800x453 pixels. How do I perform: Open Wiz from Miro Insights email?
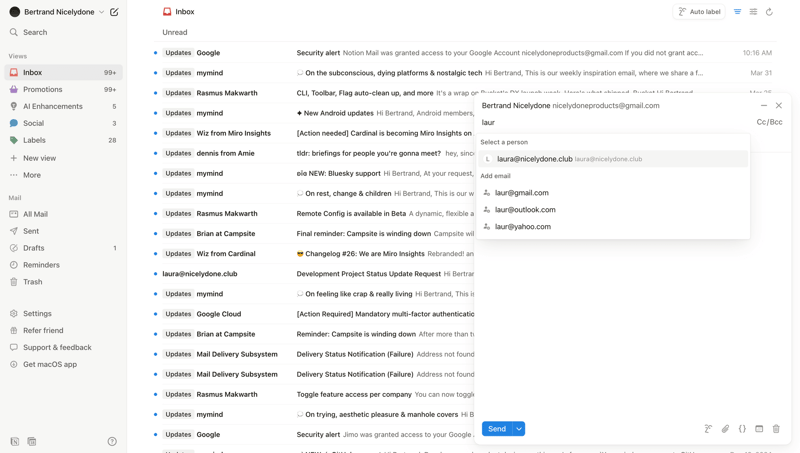click(313, 133)
